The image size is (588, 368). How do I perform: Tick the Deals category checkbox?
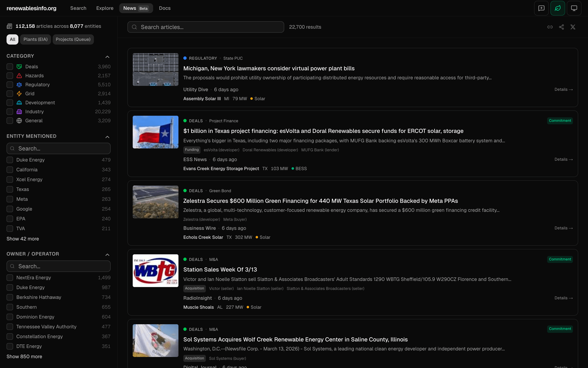tap(10, 67)
